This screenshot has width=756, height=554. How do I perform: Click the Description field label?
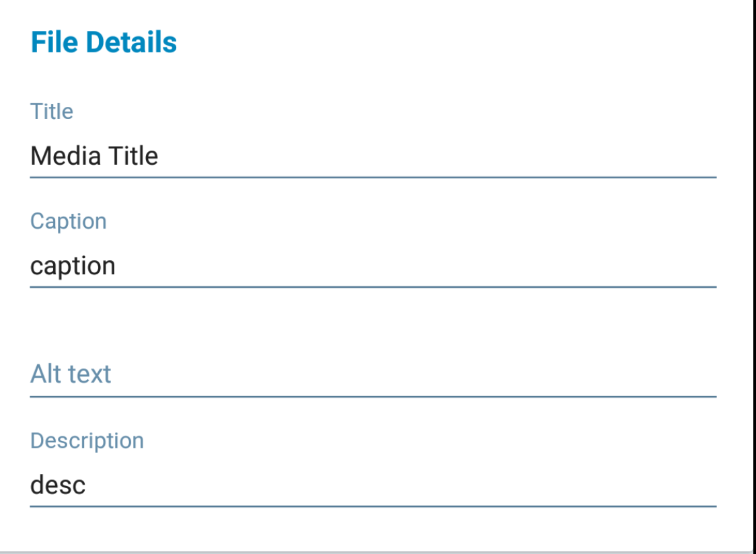87,441
